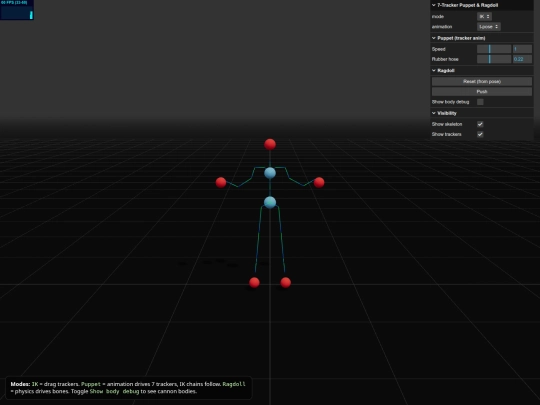Screen dimensions: 540x405
Task: Select the right-side red hand tracker sphere
Action: click(x=319, y=183)
